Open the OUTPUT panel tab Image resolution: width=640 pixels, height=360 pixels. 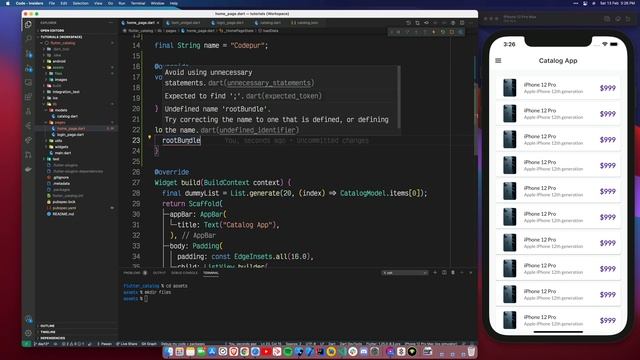tap(159, 273)
